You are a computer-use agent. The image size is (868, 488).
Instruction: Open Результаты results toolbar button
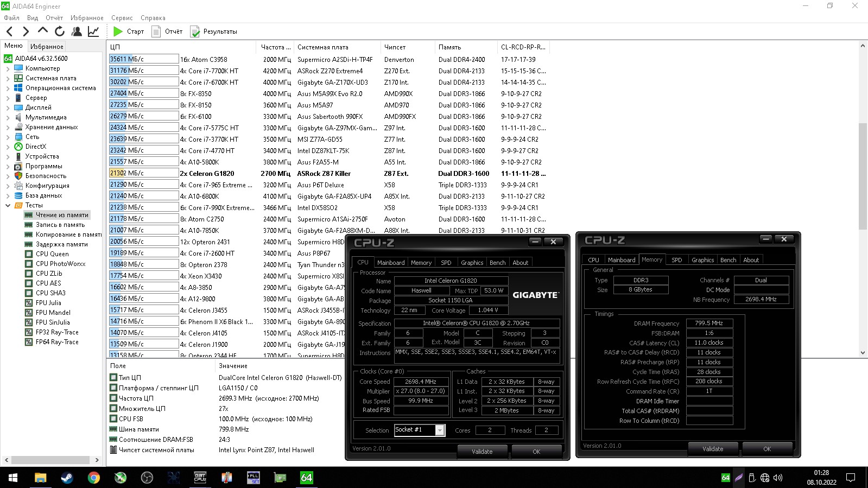point(214,31)
